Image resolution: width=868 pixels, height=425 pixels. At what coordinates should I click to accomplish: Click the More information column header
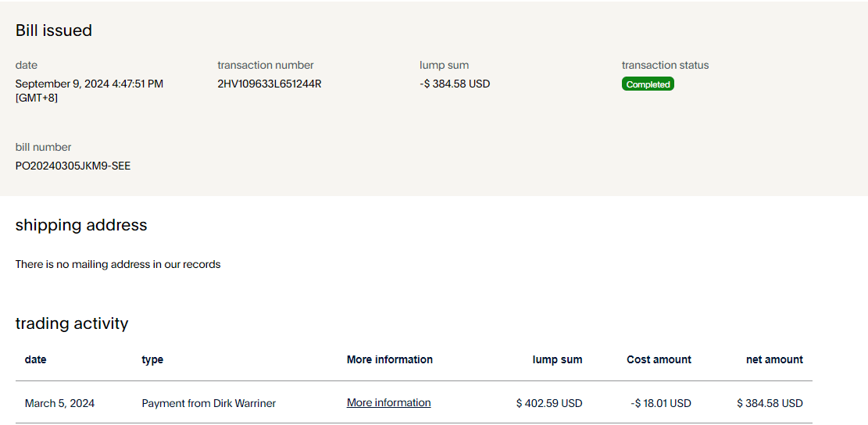[389, 360]
